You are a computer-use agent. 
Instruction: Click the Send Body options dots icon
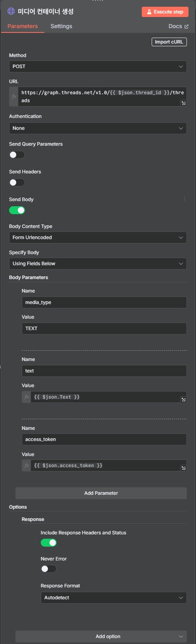coord(184,199)
